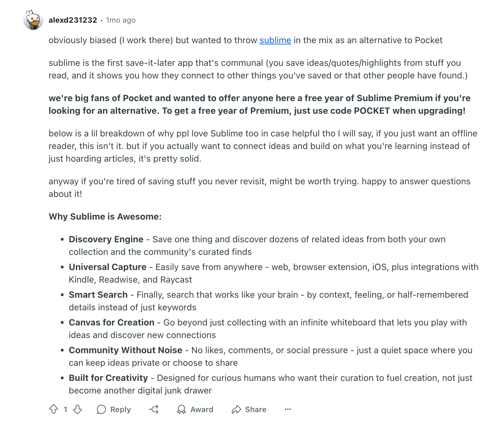Click the vote count number 1
The image size is (487, 448).
66,409
